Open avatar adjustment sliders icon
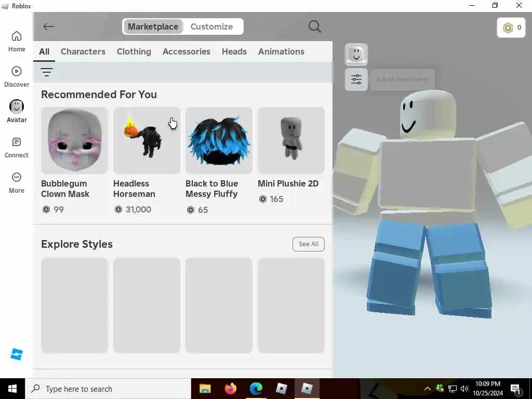This screenshot has height=399, width=532. [x=356, y=79]
